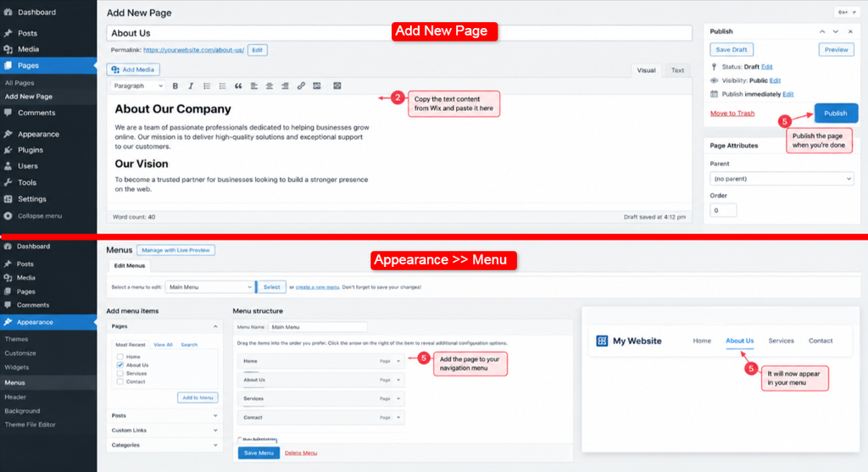Click the Add to Menu button
This screenshot has height=472, width=868.
click(198, 397)
